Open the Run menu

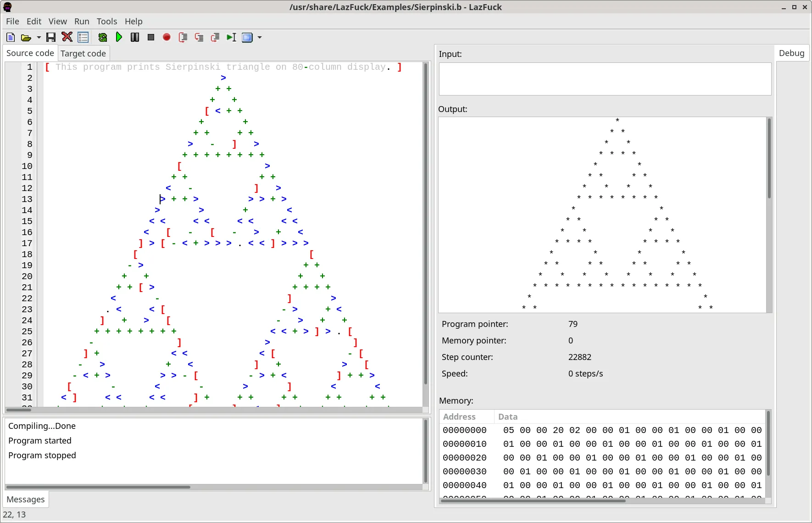pyautogui.click(x=82, y=21)
